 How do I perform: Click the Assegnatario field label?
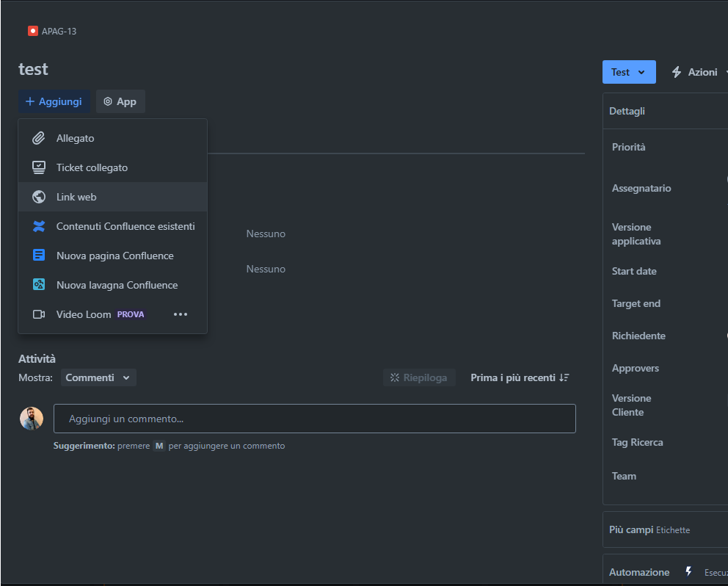pyautogui.click(x=641, y=188)
